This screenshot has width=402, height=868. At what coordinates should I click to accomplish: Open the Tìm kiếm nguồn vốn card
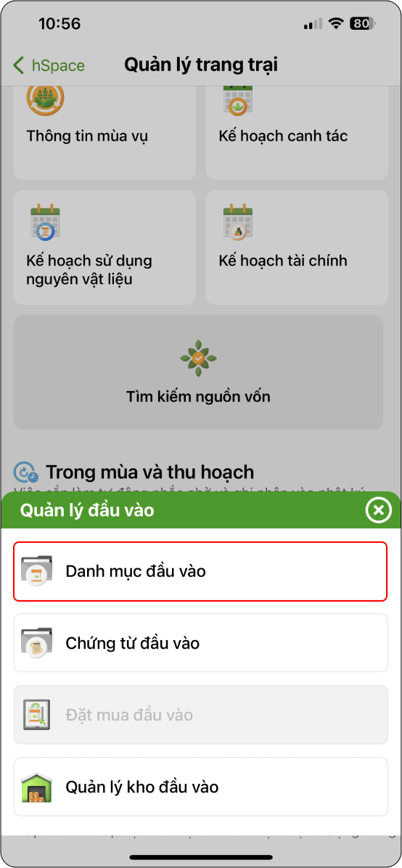pos(198,372)
